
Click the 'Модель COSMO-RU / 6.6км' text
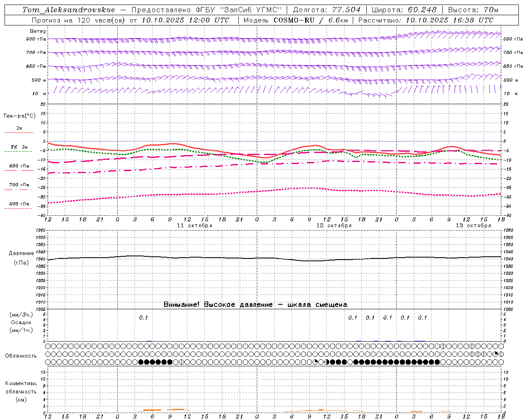295,20
